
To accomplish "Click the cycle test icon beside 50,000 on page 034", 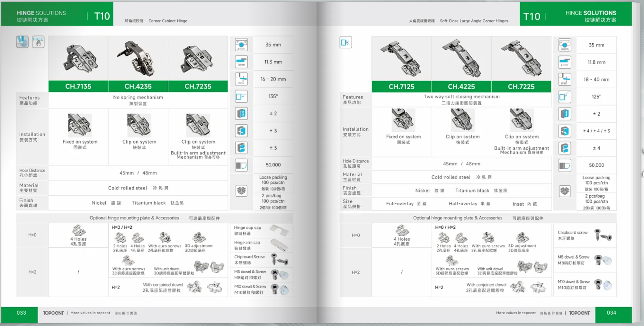I will (564, 165).
